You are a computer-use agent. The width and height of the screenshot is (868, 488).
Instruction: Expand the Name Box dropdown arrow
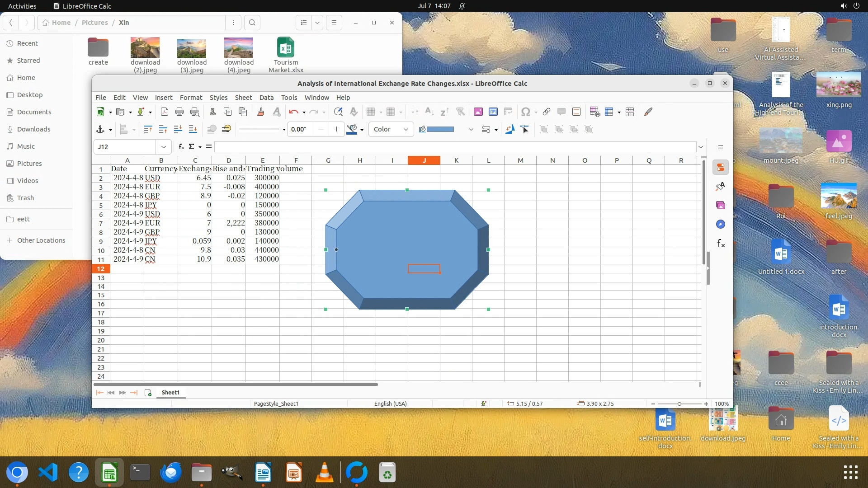(163, 147)
